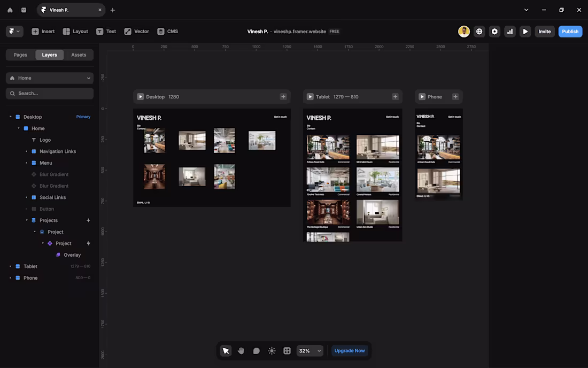The height and width of the screenshot is (368, 588).
Task: Select the Hand tool in bottom toolbar
Action: point(241,350)
